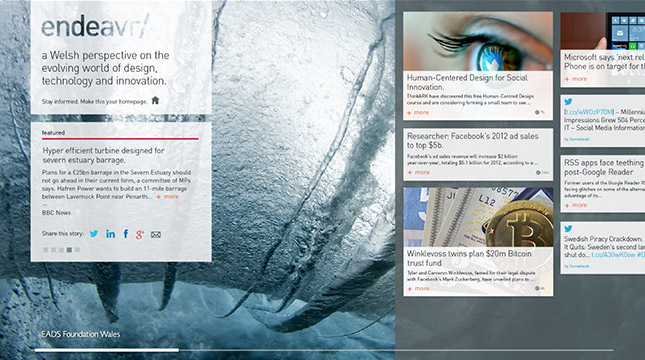Select the first featured carousel dot
Screen dimensions: 645x360
tap(46, 250)
